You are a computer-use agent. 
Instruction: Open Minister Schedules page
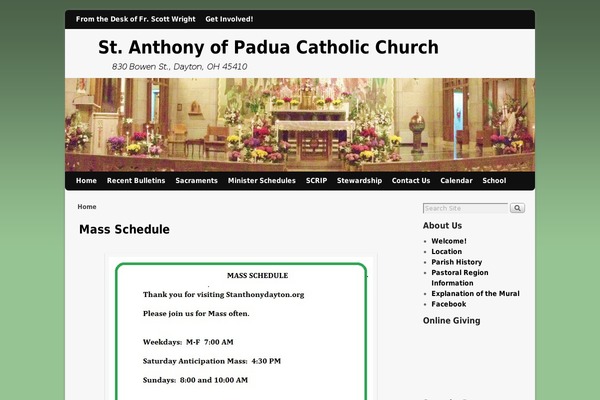[262, 181]
